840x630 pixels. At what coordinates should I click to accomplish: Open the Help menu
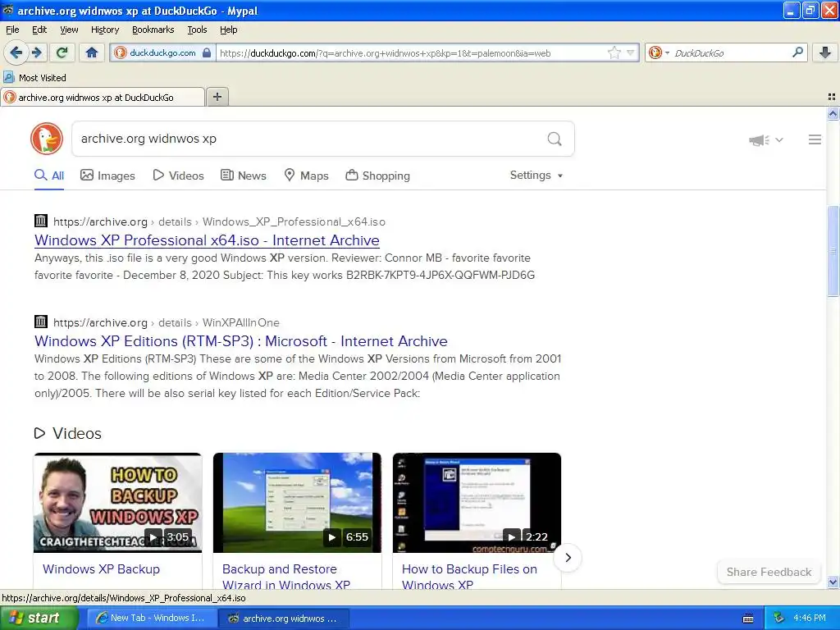228,30
